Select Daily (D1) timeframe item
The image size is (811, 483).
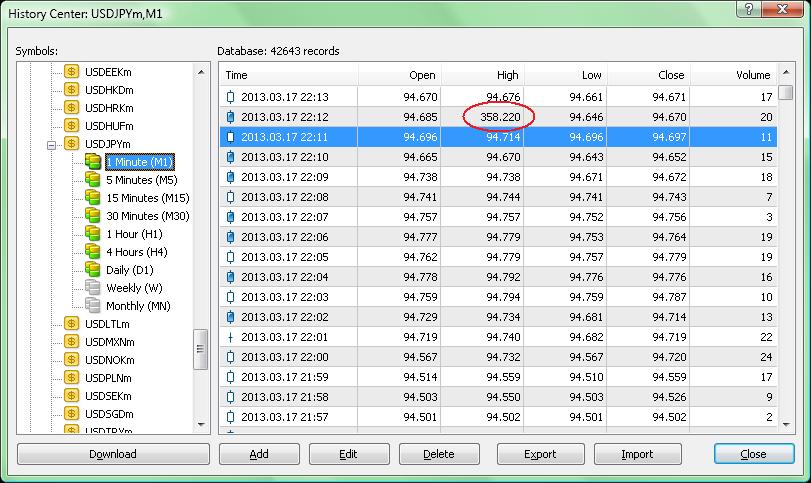[129, 270]
